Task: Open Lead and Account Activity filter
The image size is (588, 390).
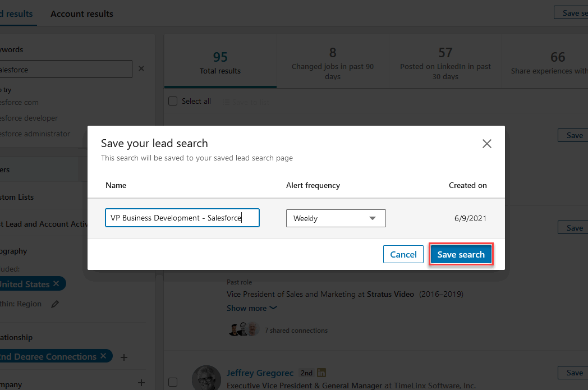Action: pos(44,224)
